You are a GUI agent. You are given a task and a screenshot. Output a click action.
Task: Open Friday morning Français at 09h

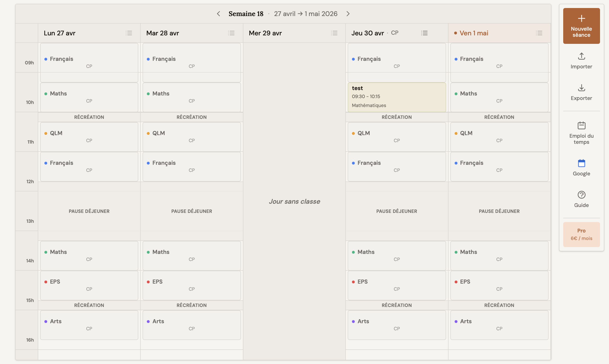[x=499, y=63]
